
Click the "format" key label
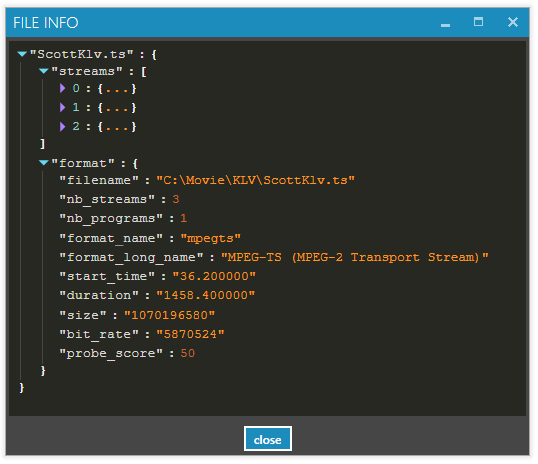tap(83, 163)
